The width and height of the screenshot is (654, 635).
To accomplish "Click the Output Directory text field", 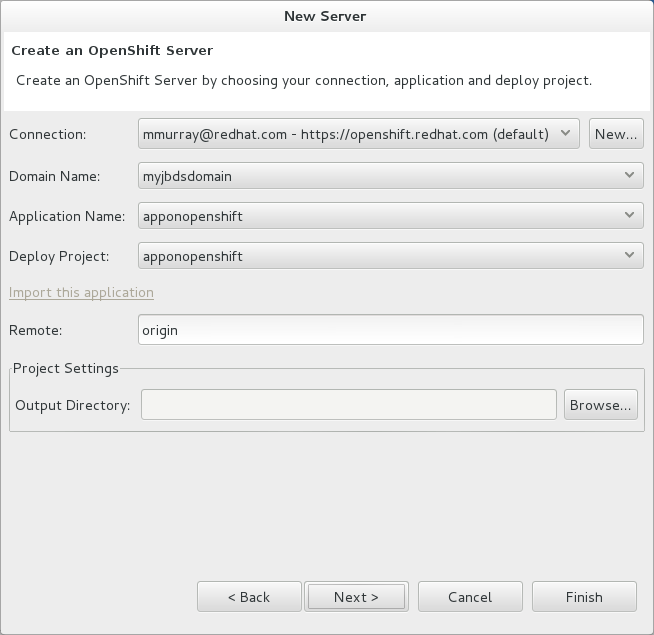I will tap(348, 405).
